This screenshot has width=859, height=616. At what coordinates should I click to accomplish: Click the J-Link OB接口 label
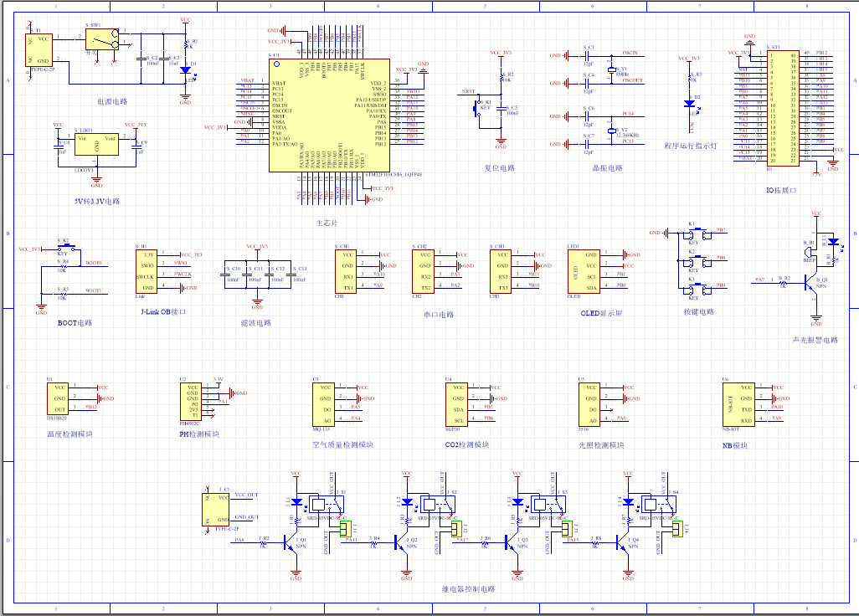[x=164, y=311]
